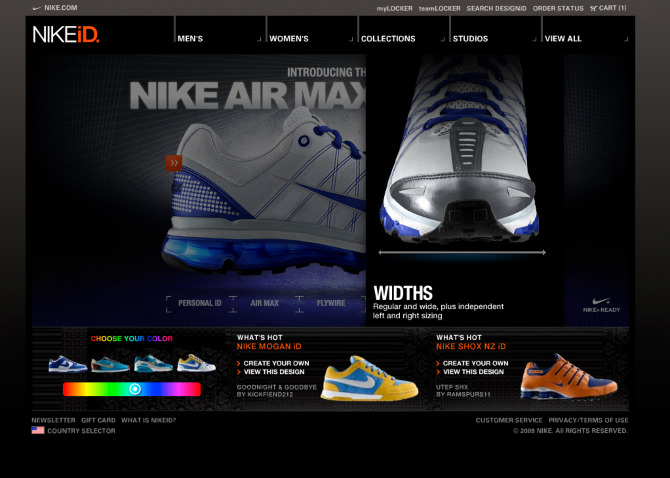Viewport: 670px width, 478px height.
Task: Open CUSTOMER SERVICE link
Action: point(509,420)
